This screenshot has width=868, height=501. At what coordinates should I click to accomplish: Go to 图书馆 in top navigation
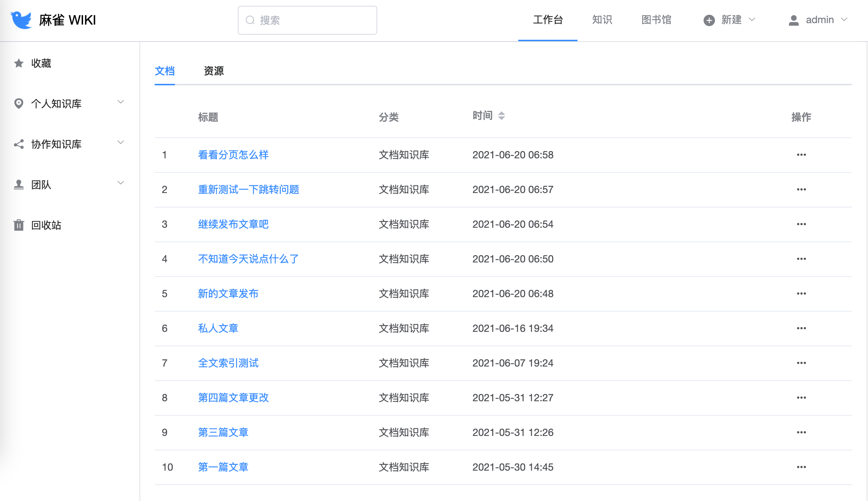656,20
